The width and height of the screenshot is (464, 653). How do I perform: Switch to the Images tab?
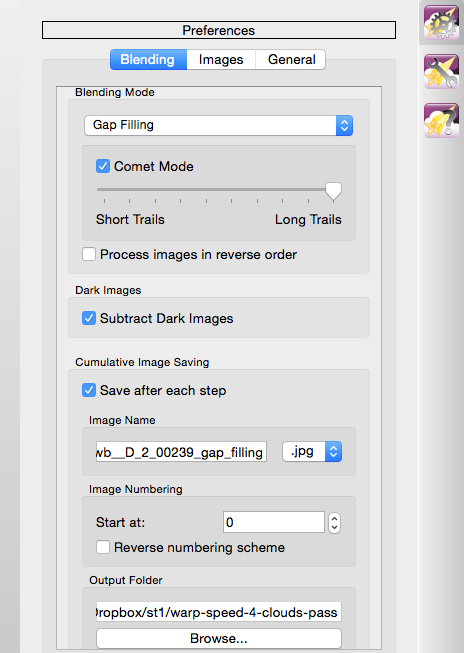[221, 60]
